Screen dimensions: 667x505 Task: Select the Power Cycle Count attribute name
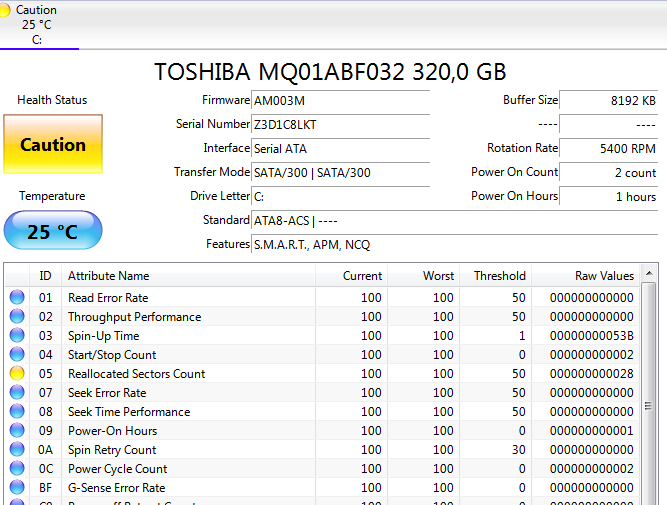pyautogui.click(x=118, y=469)
